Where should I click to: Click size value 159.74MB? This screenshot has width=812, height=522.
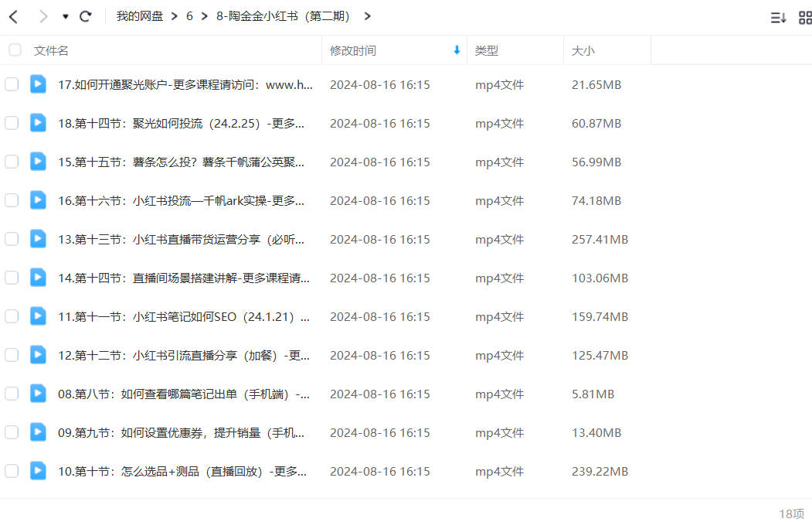(x=600, y=317)
